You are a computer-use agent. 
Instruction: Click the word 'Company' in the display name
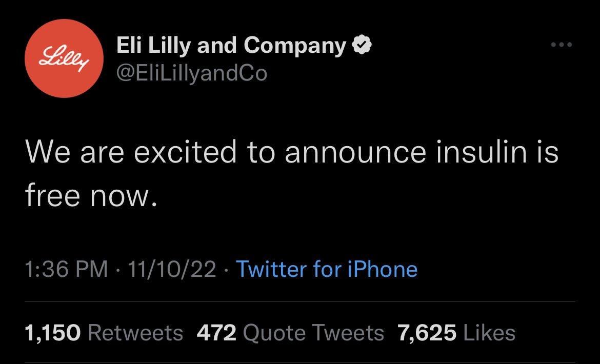tap(295, 47)
